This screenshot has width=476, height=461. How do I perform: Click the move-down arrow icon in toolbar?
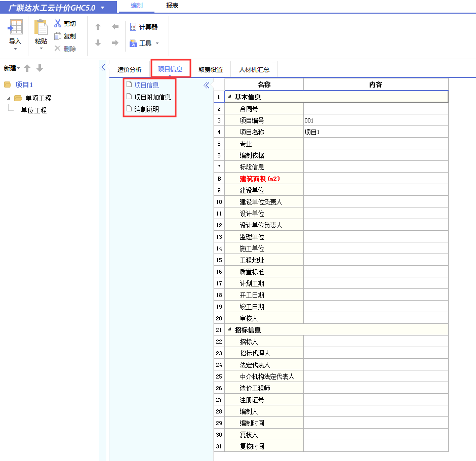click(x=97, y=43)
